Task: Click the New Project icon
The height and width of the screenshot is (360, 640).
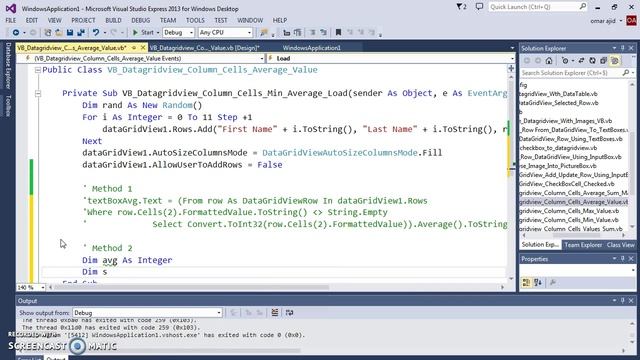Action: (x=48, y=32)
